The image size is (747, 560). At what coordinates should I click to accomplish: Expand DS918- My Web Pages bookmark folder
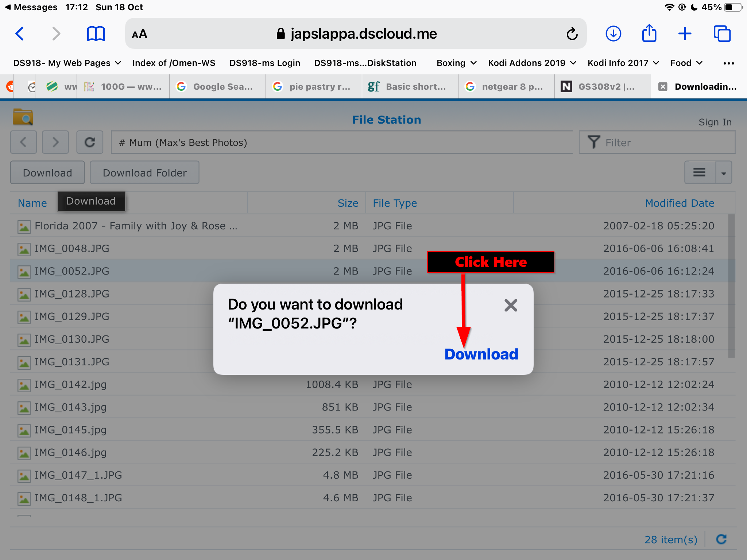click(x=67, y=63)
